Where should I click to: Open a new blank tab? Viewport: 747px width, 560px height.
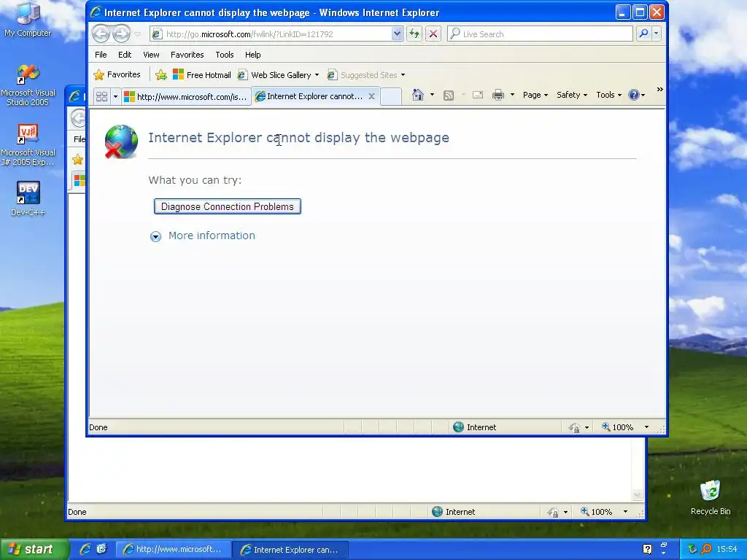[391, 97]
